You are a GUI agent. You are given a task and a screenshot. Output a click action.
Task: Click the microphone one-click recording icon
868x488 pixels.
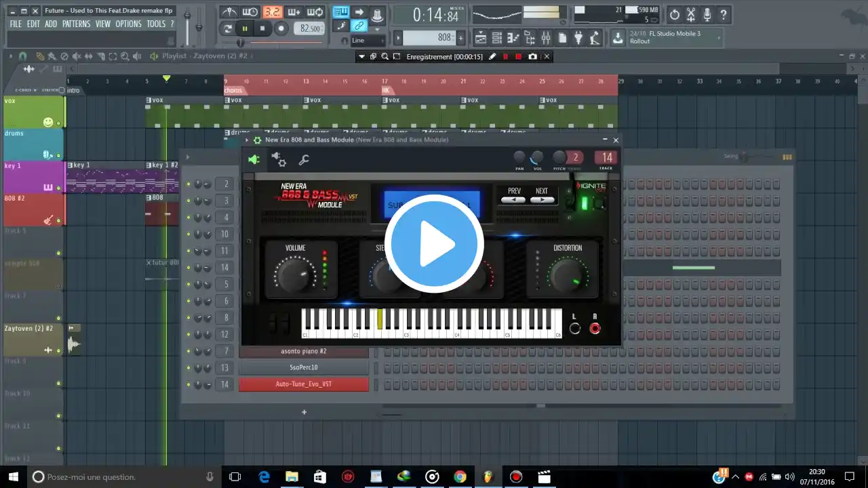coord(707,14)
